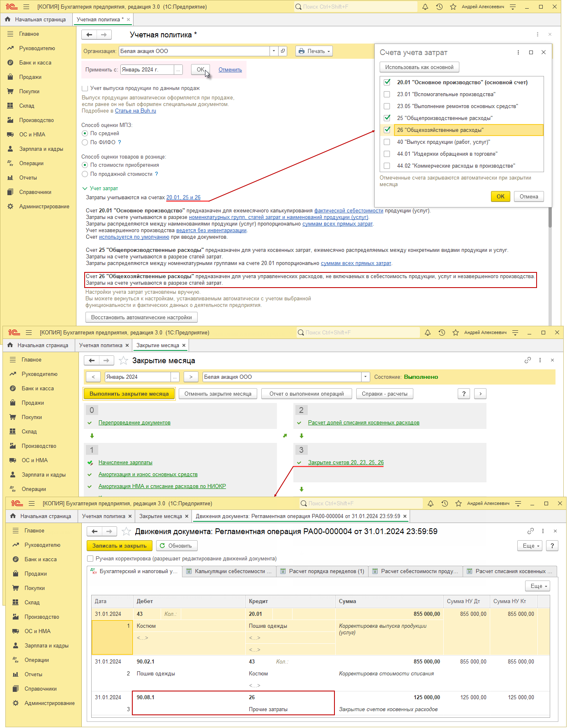Click forward arrow beside the Закрытие месяца heading
Screen dimensions: 567x728
coord(106,361)
